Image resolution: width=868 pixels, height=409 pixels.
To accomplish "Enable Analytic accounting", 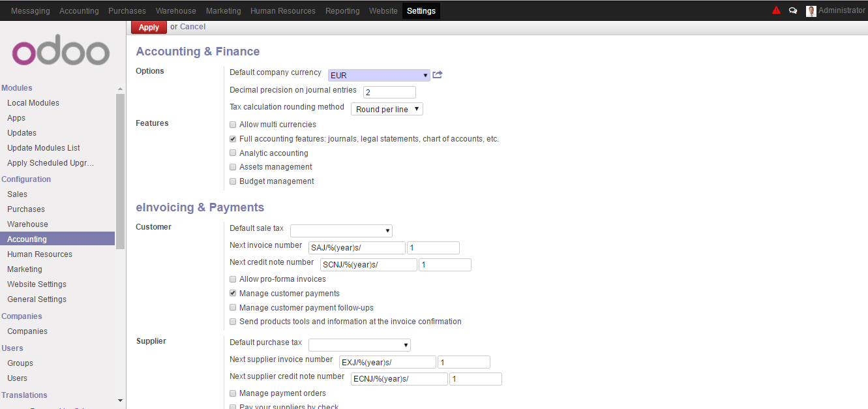I will pos(233,152).
